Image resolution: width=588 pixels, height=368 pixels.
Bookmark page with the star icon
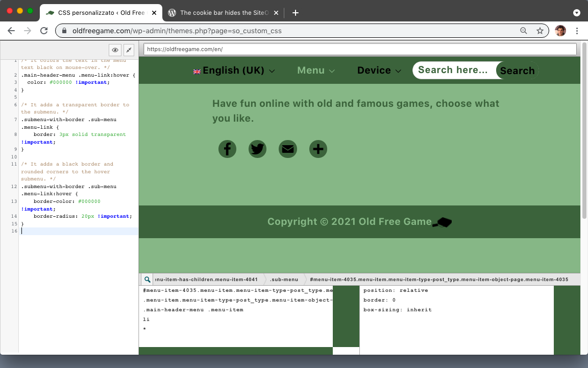(x=540, y=31)
